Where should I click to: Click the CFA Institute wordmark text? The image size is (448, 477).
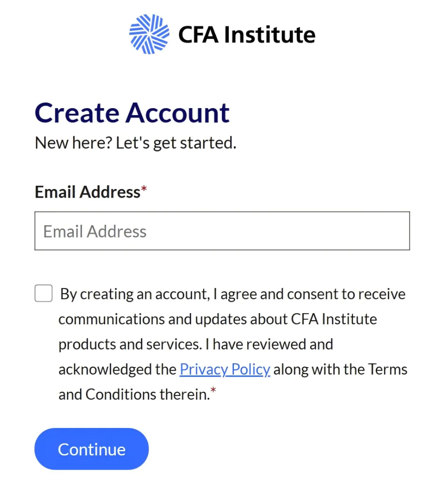246,35
